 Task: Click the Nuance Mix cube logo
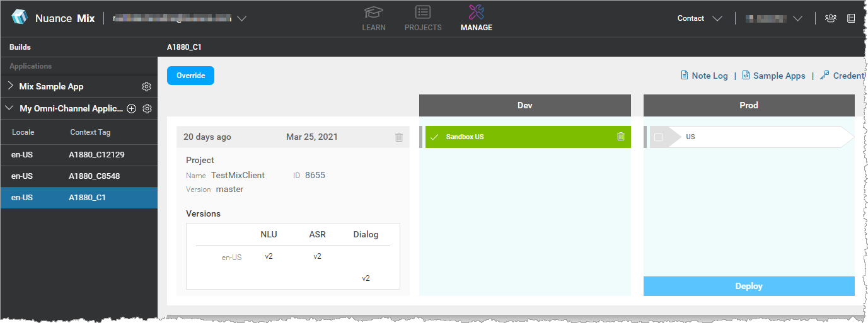pyautogui.click(x=20, y=18)
